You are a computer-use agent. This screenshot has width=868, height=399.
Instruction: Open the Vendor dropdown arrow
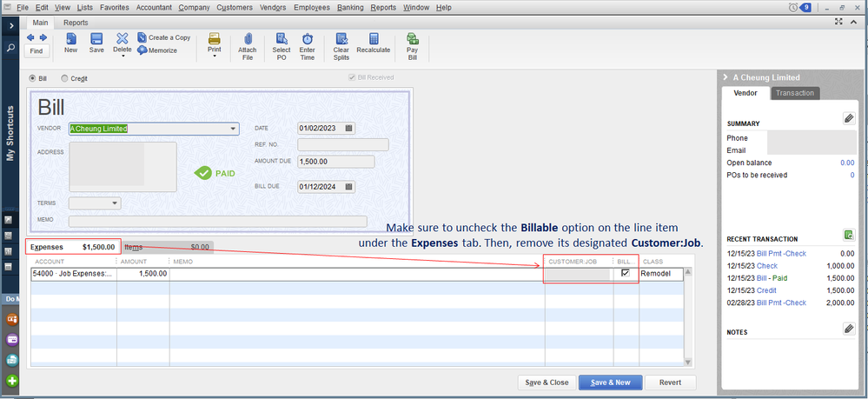pyautogui.click(x=233, y=130)
